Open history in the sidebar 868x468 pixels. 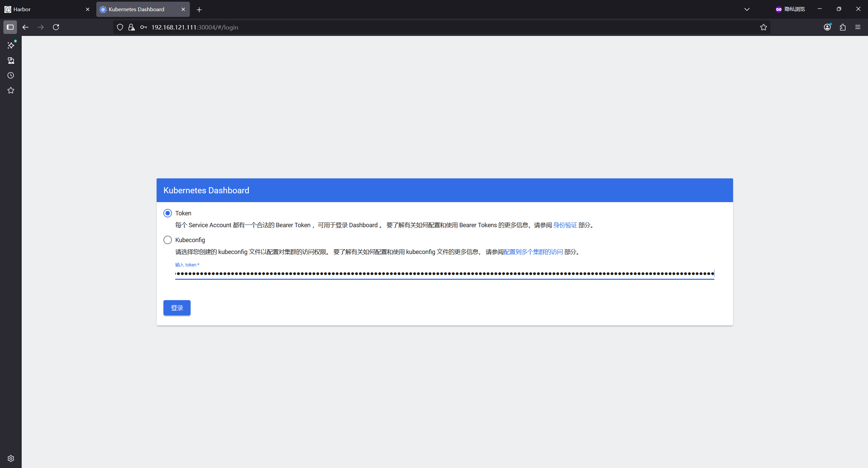11,75
